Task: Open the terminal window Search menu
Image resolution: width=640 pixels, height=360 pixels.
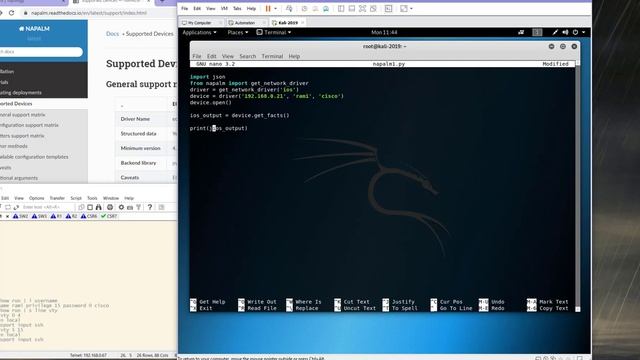Action: point(247,56)
